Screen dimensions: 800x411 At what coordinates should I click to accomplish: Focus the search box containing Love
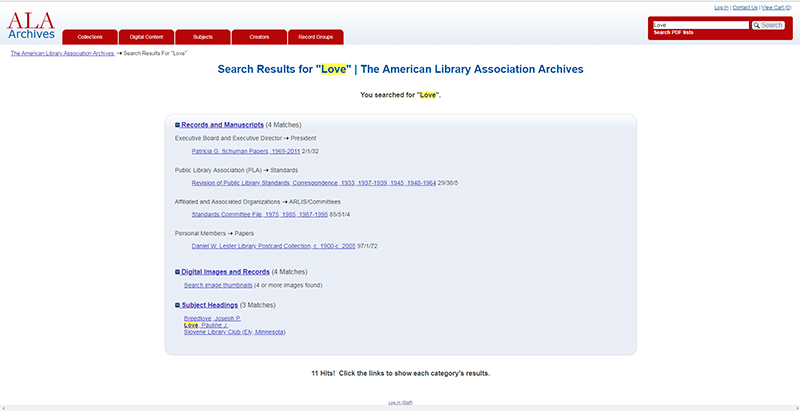tap(699, 25)
